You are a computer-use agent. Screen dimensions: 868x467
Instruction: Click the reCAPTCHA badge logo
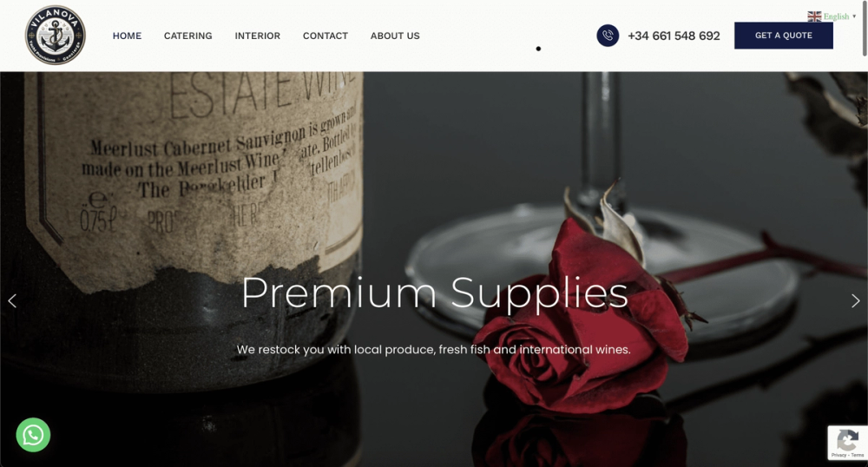point(847,440)
